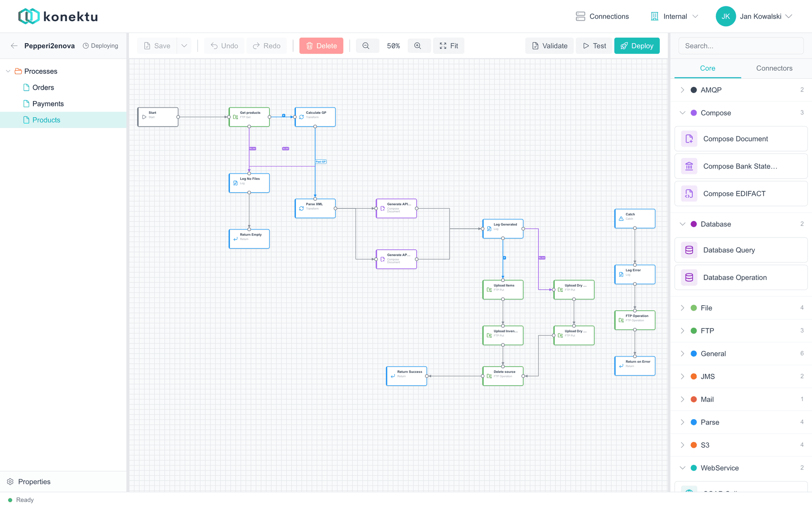The width and height of the screenshot is (812, 508).
Task: Switch to the Connectors tab
Action: coord(774,68)
